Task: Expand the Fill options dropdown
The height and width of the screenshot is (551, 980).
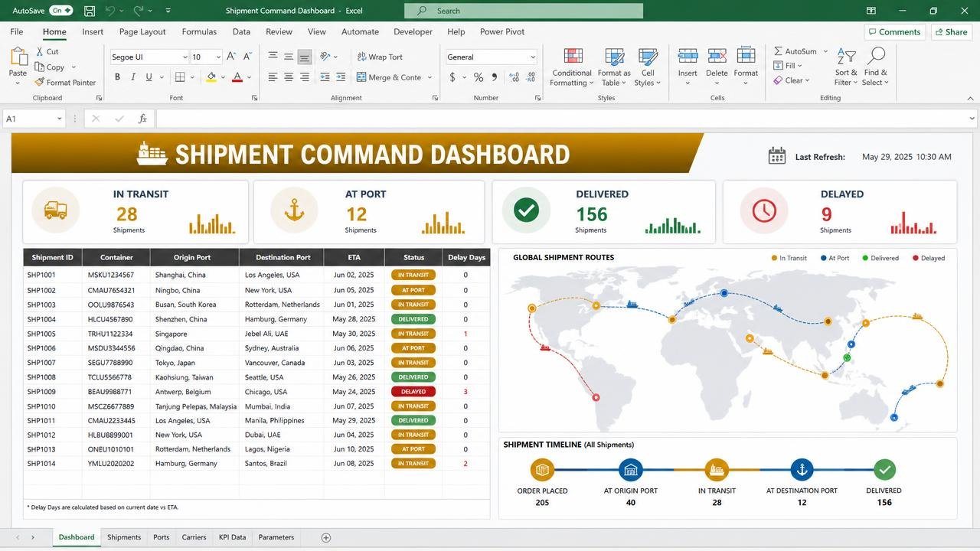Action: point(799,66)
